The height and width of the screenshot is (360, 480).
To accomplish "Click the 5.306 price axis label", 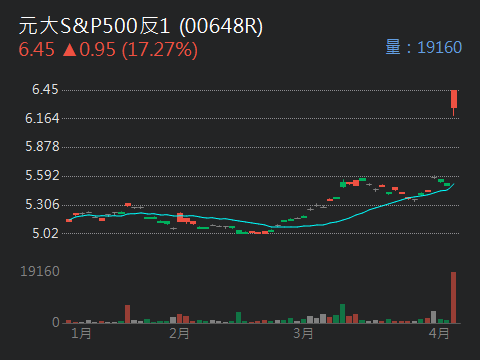I will pos(42,204).
